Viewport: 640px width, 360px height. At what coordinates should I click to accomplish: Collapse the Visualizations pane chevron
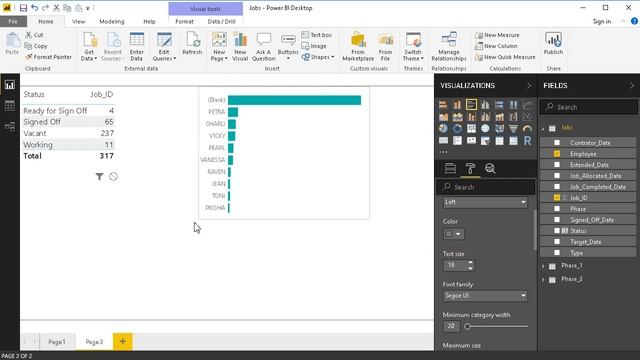[529, 85]
